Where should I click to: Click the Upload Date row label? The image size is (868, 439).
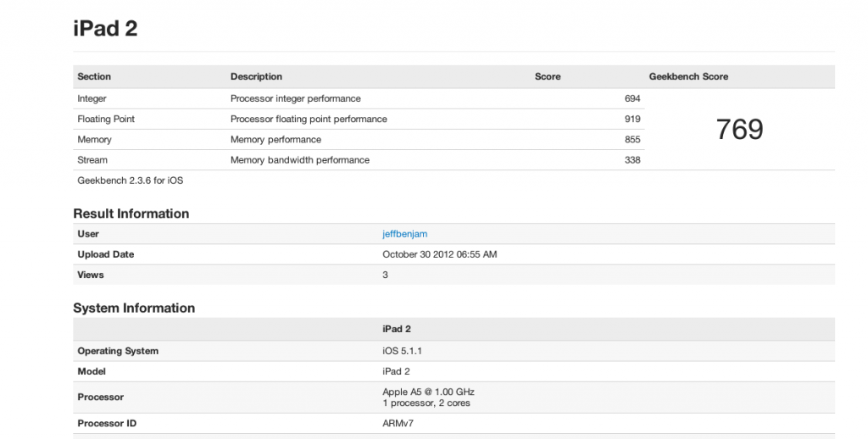pyautogui.click(x=106, y=254)
